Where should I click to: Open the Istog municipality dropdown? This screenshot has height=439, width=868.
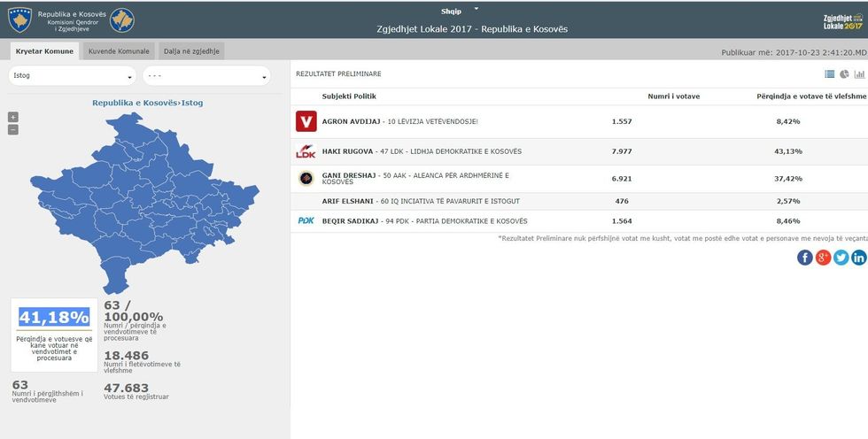click(x=72, y=76)
